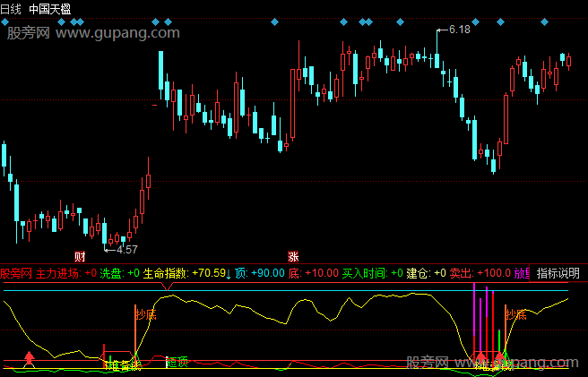Click the 日线 period label

coord(13,7)
